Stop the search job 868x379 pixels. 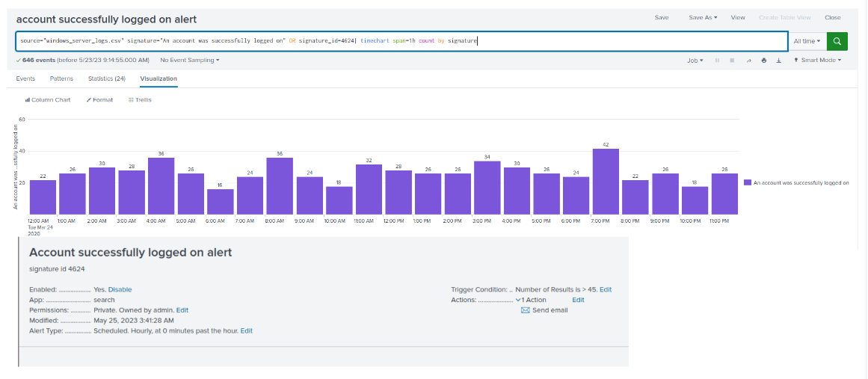(732, 61)
